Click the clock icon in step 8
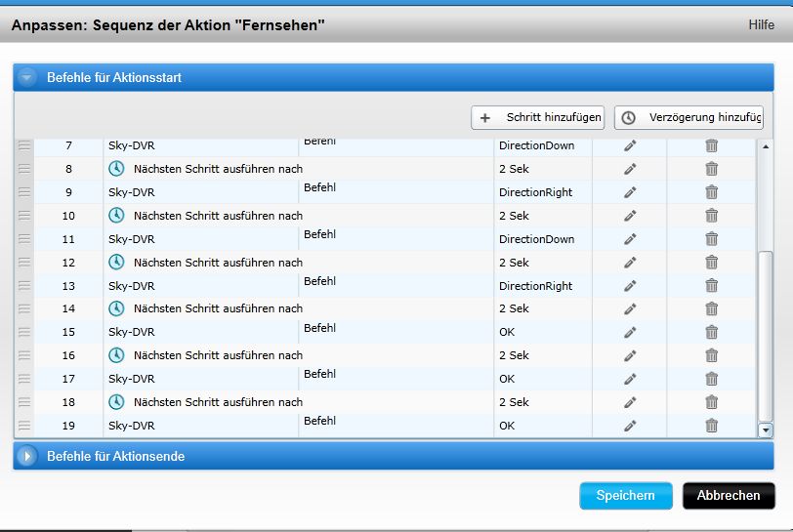This screenshot has height=532, width=793. (116, 169)
